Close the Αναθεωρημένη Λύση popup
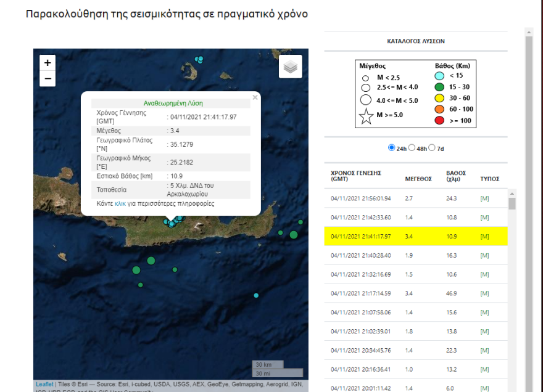Viewport: 543px width, 392px height. pos(257,97)
